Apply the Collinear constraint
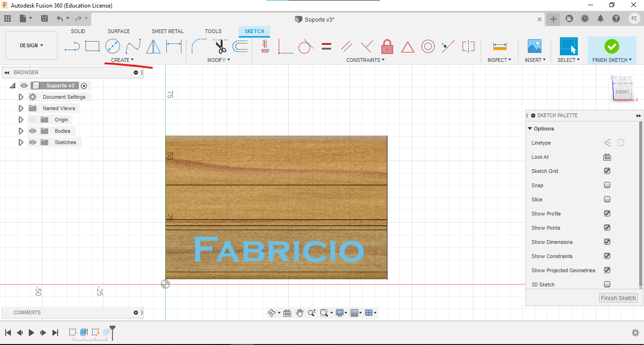 click(x=448, y=46)
